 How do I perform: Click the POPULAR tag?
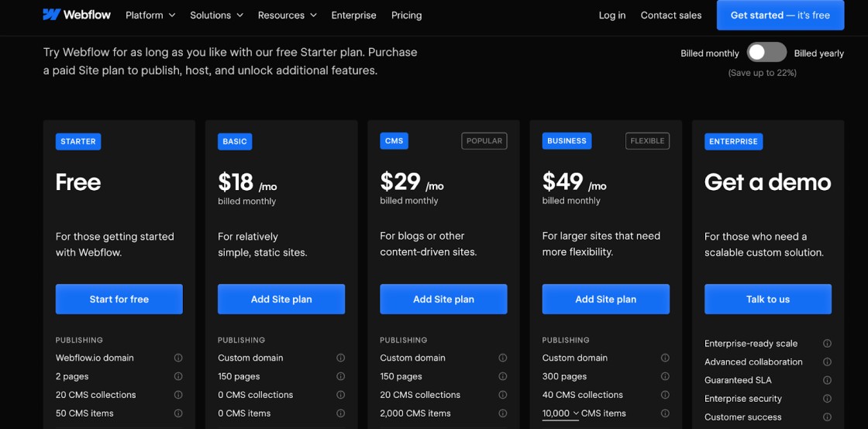coord(484,140)
